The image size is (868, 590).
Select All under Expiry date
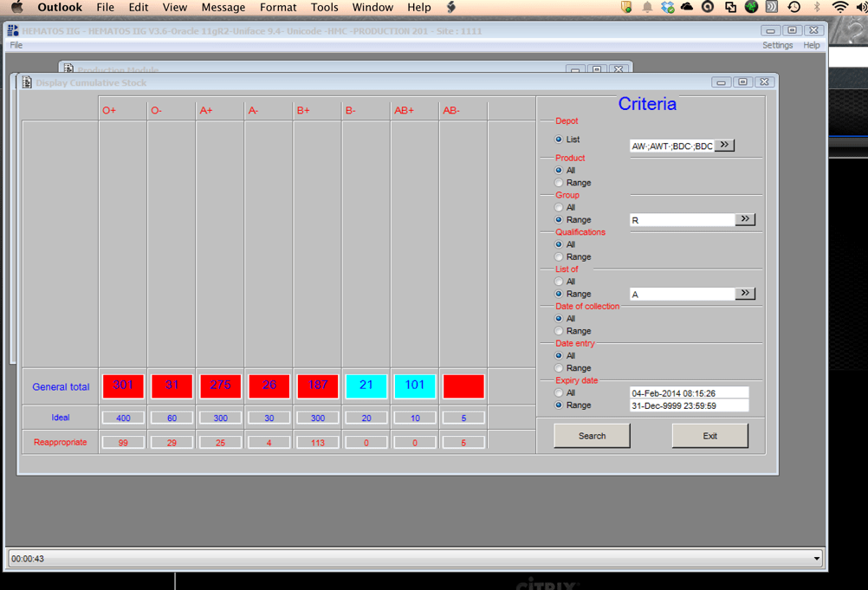(559, 393)
